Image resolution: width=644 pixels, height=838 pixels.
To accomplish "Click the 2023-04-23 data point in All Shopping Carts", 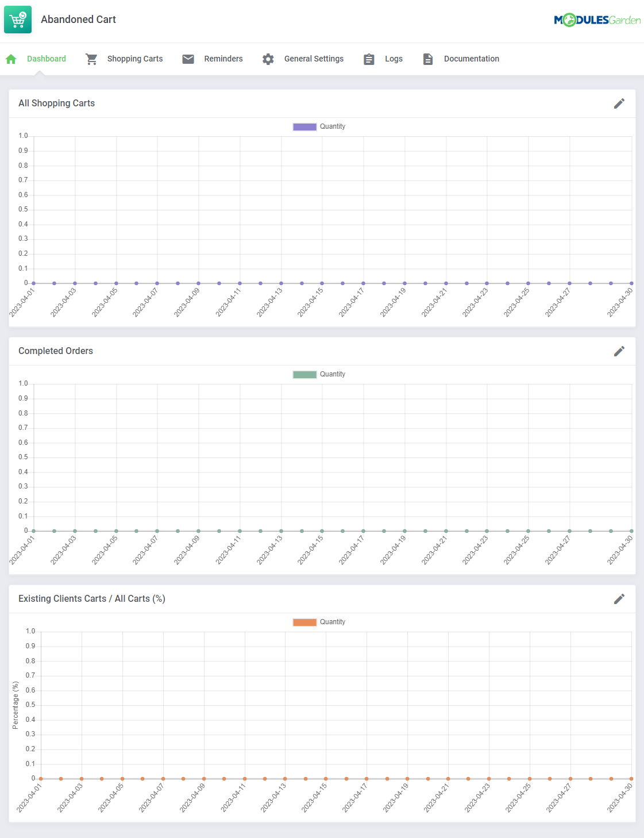I will click(x=487, y=283).
